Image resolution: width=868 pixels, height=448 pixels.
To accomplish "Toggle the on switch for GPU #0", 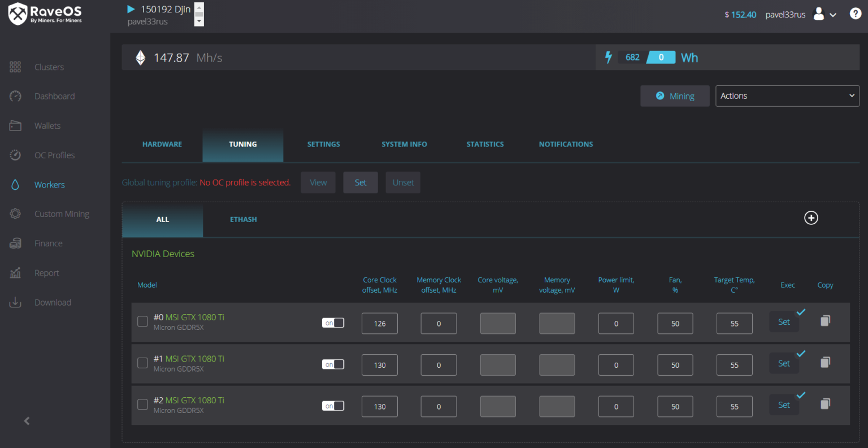I will [333, 323].
